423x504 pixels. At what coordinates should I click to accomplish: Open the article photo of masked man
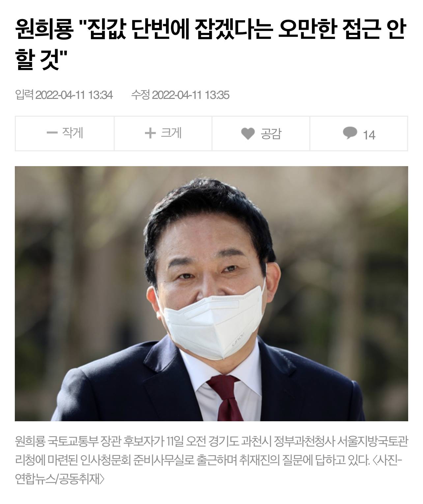(x=211, y=293)
